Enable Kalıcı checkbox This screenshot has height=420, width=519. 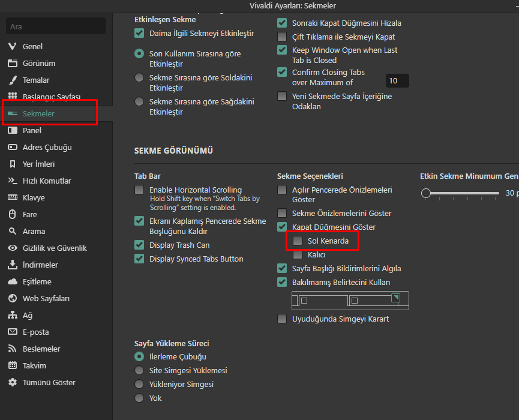coord(298,254)
